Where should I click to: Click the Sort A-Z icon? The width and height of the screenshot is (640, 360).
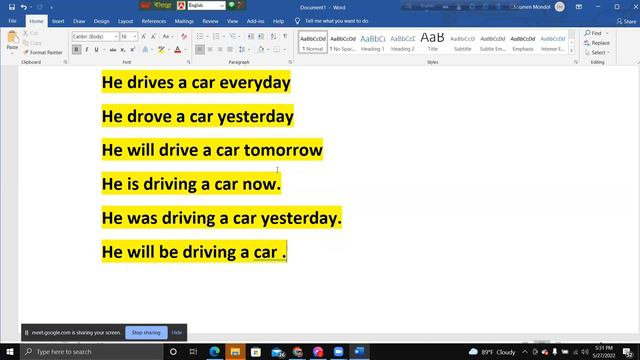pyautogui.click(x=273, y=37)
